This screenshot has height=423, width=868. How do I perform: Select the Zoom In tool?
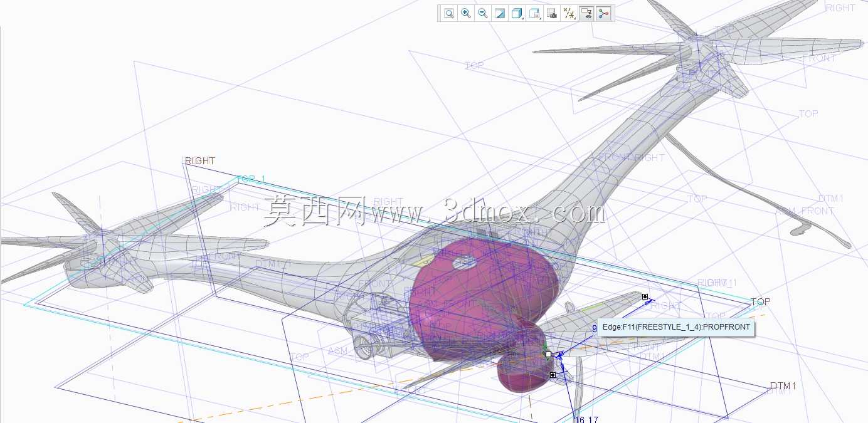(x=466, y=13)
